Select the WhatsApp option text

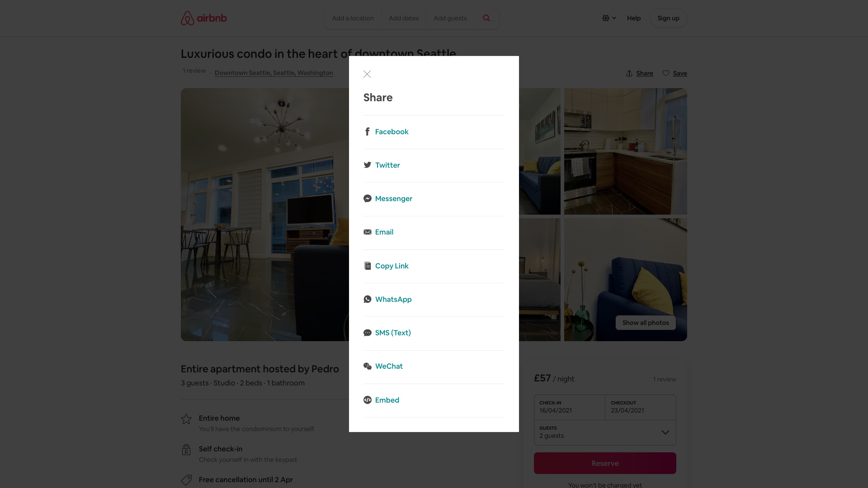[393, 299]
